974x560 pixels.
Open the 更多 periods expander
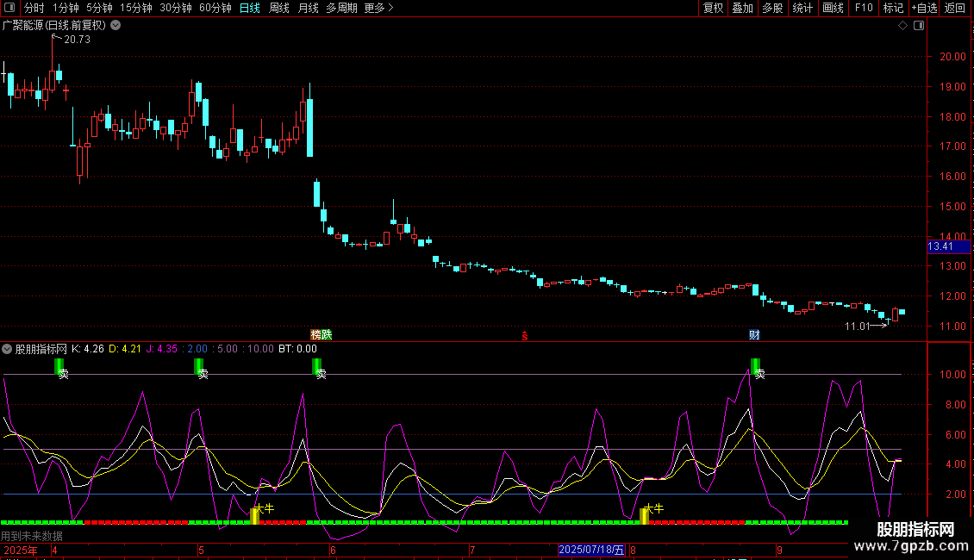tap(378, 8)
